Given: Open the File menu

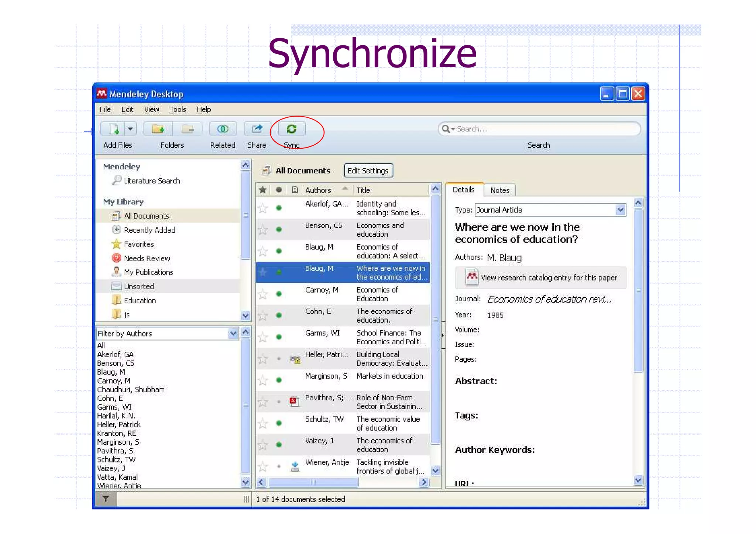Looking at the screenshot, I should pyautogui.click(x=105, y=110).
